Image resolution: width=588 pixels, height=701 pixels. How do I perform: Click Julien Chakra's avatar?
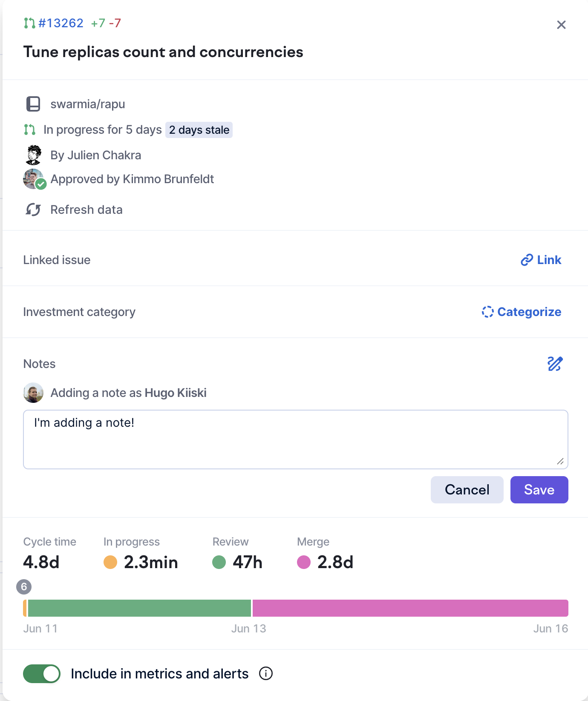coord(34,155)
